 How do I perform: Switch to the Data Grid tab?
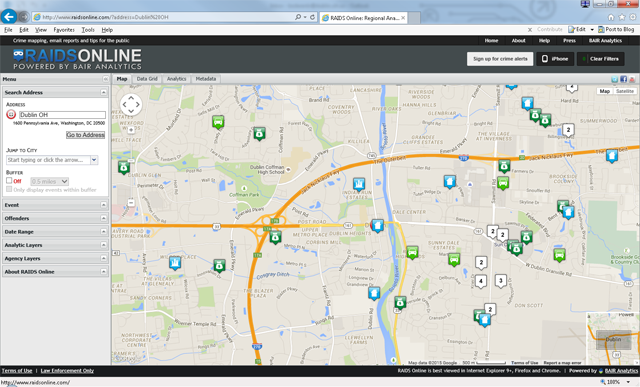pyautogui.click(x=147, y=79)
